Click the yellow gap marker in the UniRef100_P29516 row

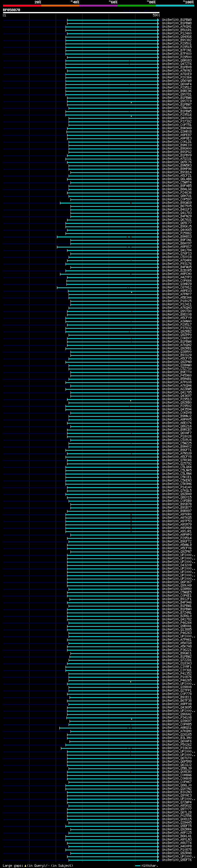click(x=131, y=116)
